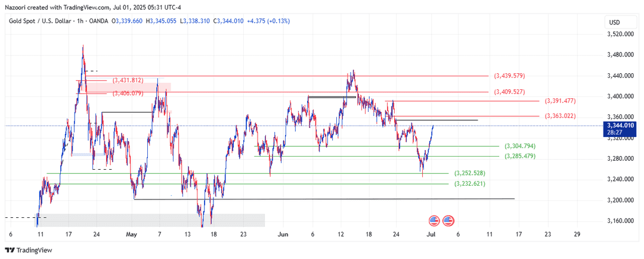Click the 28:27 bar countdown
The width and height of the screenshot is (644, 259).
pyautogui.click(x=614, y=132)
